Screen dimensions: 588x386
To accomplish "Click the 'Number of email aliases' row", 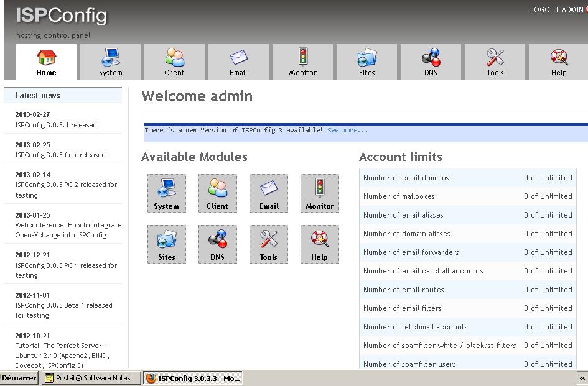I will coord(468,215).
